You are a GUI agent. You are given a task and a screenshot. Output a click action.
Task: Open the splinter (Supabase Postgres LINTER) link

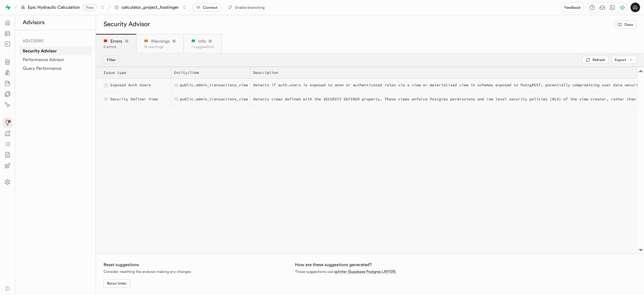click(365, 272)
